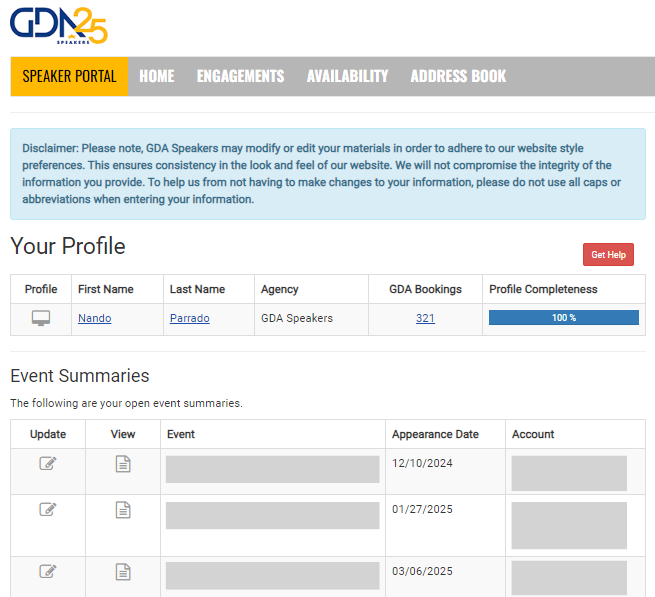Go to the Home menu item

coord(157,76)
